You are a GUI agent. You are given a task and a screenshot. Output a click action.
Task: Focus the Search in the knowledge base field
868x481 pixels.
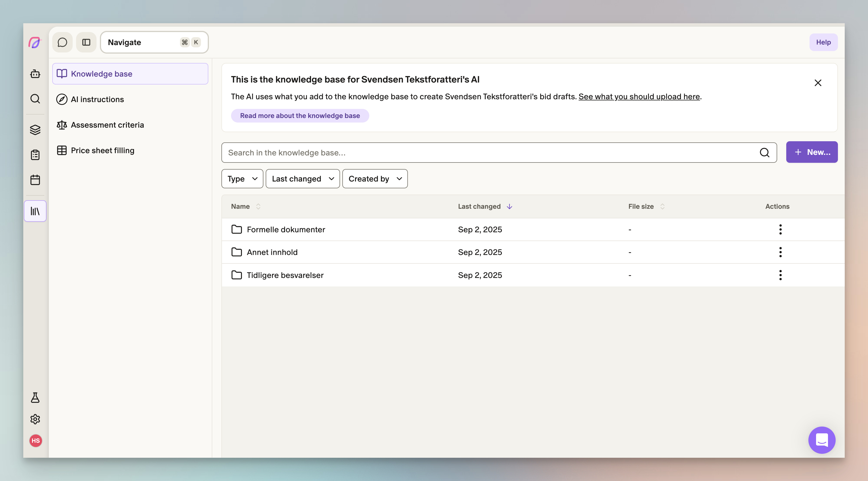coord(499,153)
